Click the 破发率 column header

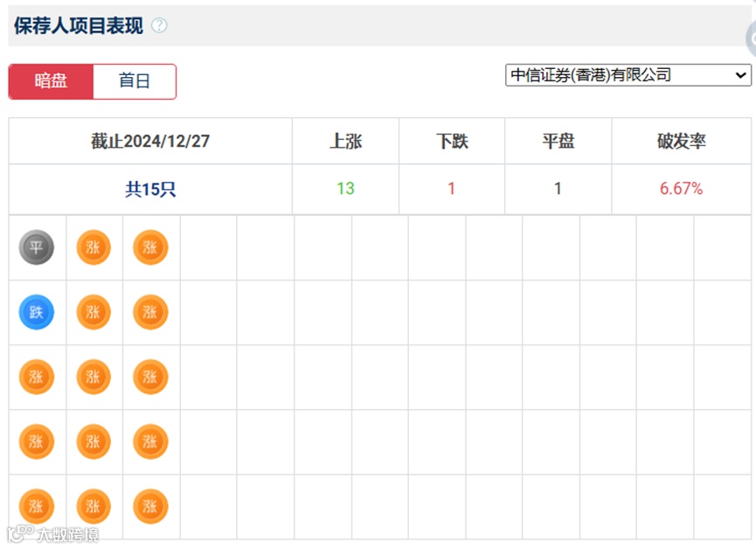pyautogui.click(x=681, y=142)
